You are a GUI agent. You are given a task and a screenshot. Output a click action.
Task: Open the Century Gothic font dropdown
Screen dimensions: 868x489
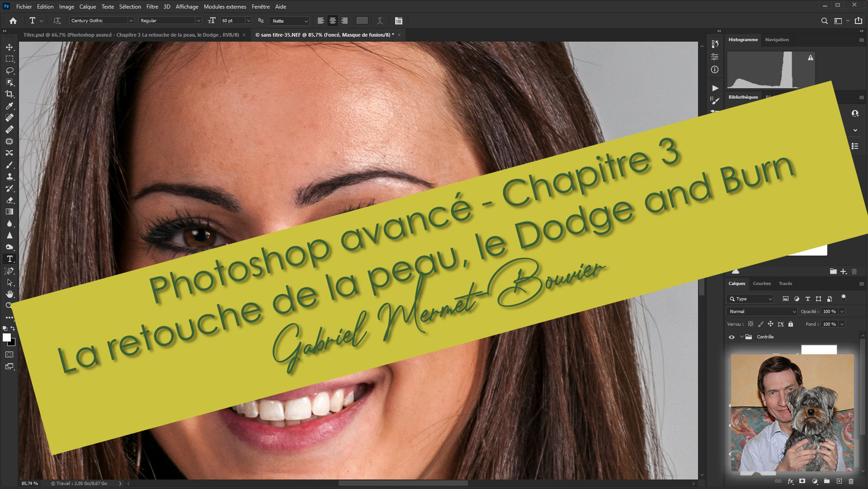131,21
